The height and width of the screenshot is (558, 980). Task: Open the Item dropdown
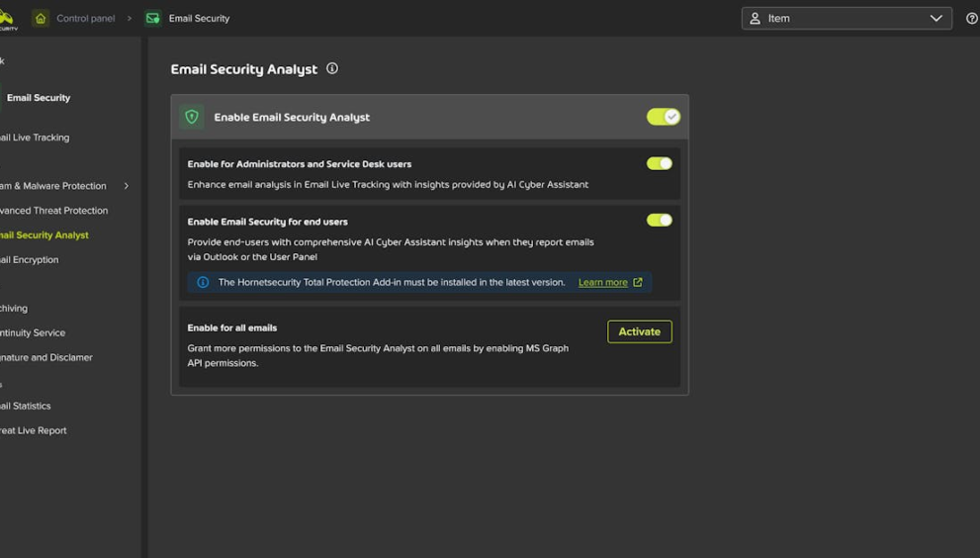(846, 18)
